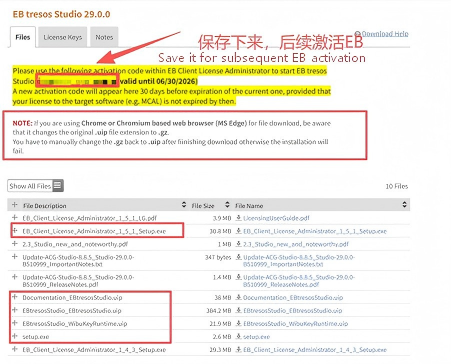Expand the 2.3_Studio_new_and_noteworthy.pdf row
This screenshot has height=364, width=451.
pyautogui.click(x=14, y=244)
